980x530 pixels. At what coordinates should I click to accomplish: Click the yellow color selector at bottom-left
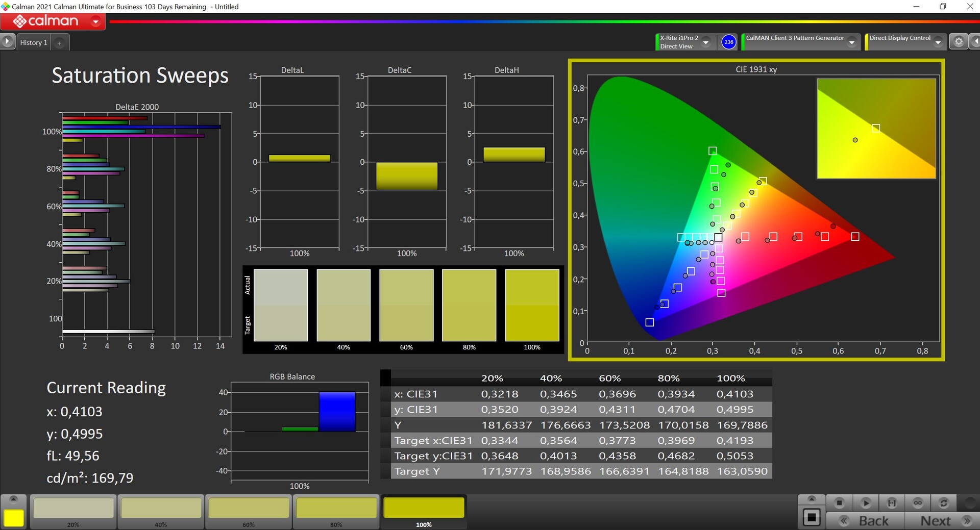pyautogui.click(x=14, y=518)
